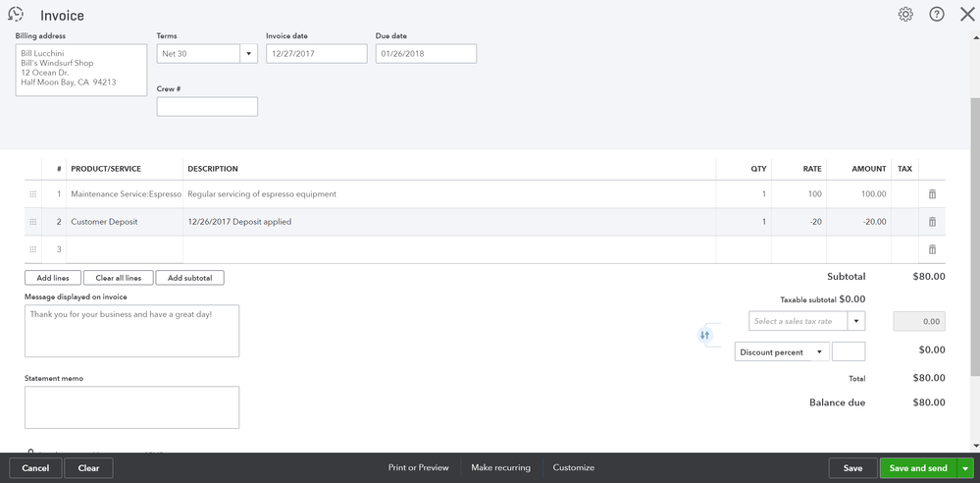Click the rate -20 cell
This screenshot has width=980, height=483.
tap(799, 222)
